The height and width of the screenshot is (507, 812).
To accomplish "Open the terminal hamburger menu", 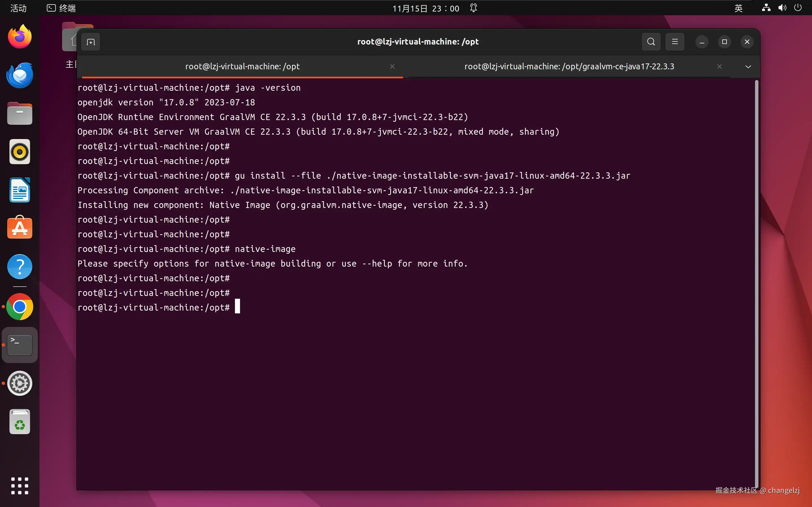I will [x=675, y=42].
